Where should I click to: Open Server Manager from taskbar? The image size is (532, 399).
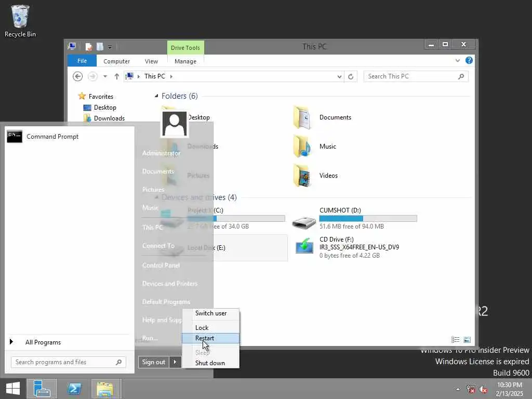tap(42, 389)
